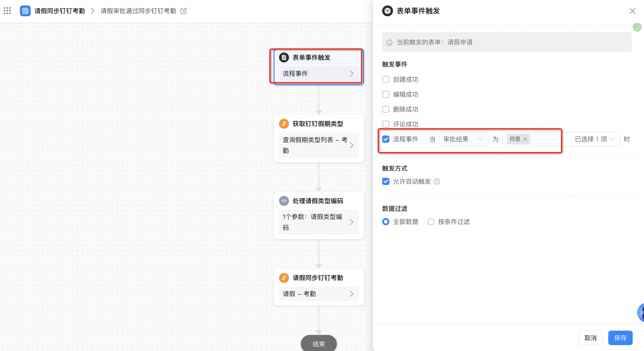Check the 删除成功 checkbox
Screen dimensions: 644x351
[x=386, y=109]
